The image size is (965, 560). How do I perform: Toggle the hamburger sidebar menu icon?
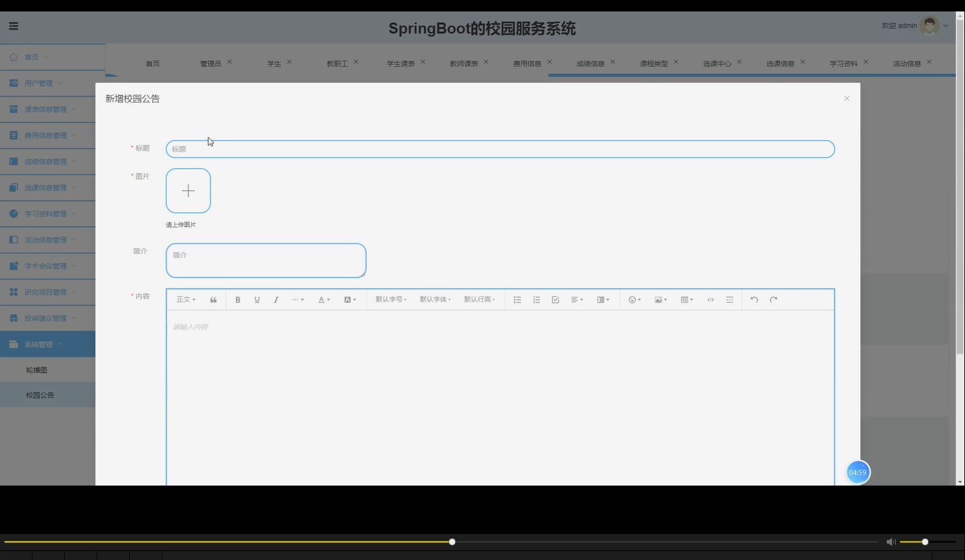pos(13,26)
